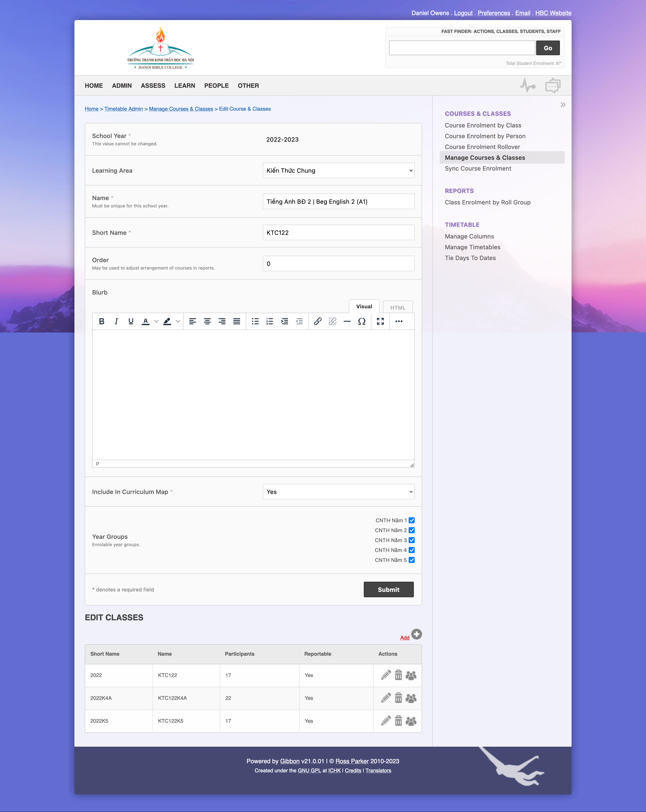This screenshot has height=812, width=646.
Task: Click inside the Blurb text area
Action: coord(253,395)
